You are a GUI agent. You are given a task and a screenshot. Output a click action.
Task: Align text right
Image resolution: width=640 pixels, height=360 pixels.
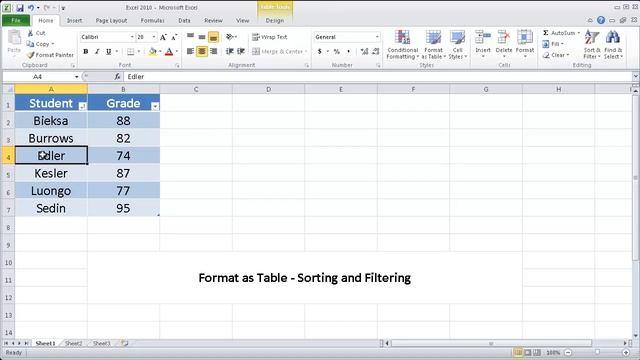pyautogui.click(x=213, y=51)
